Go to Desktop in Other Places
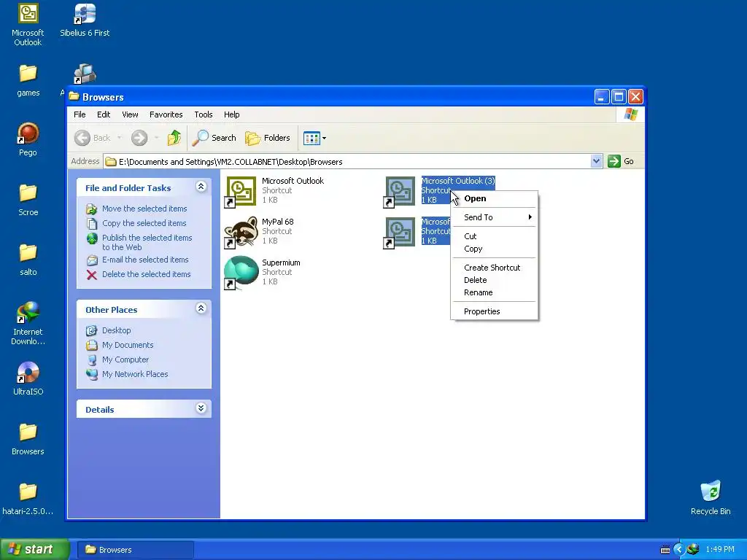This screenshot has width=747, height=560. pos(109,330)
